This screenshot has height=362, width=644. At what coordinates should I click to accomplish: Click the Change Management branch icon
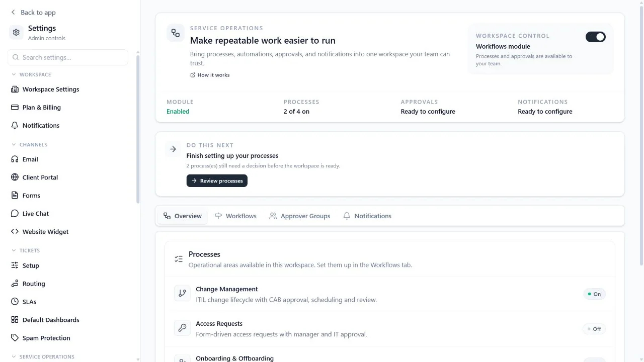(x=182, y=293)
